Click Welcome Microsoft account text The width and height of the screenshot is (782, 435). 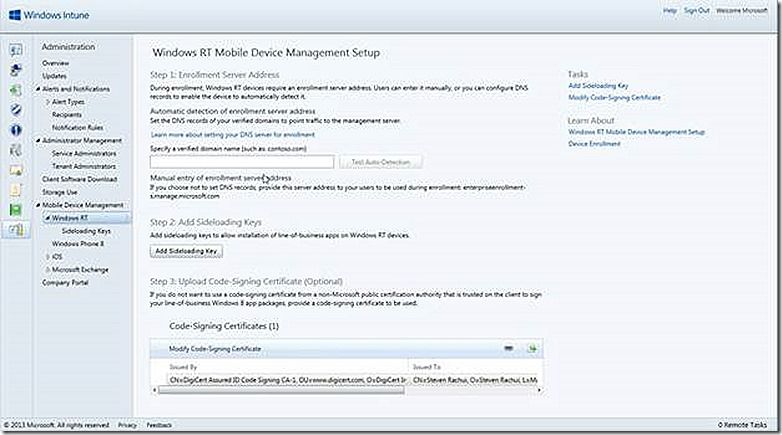741,10
